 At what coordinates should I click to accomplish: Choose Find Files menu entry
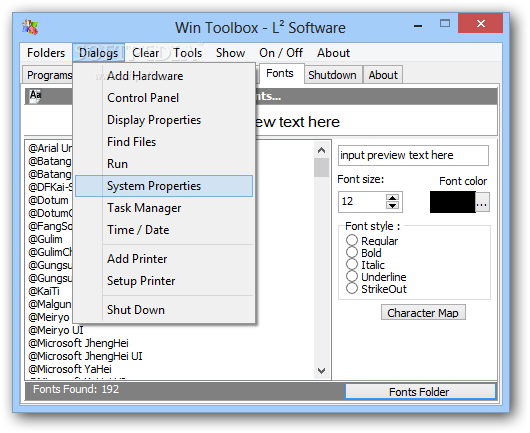click(x=164, y=142)
